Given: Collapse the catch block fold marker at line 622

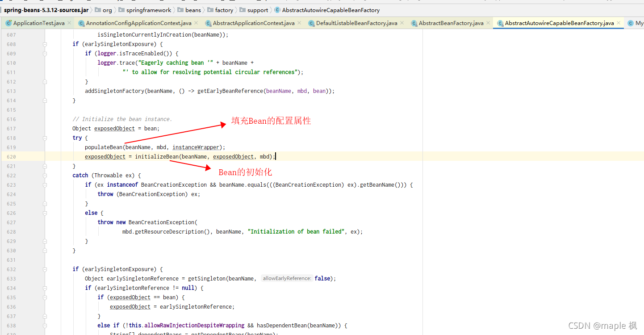Looking at the screenshot, I should [x=44, y=175].
